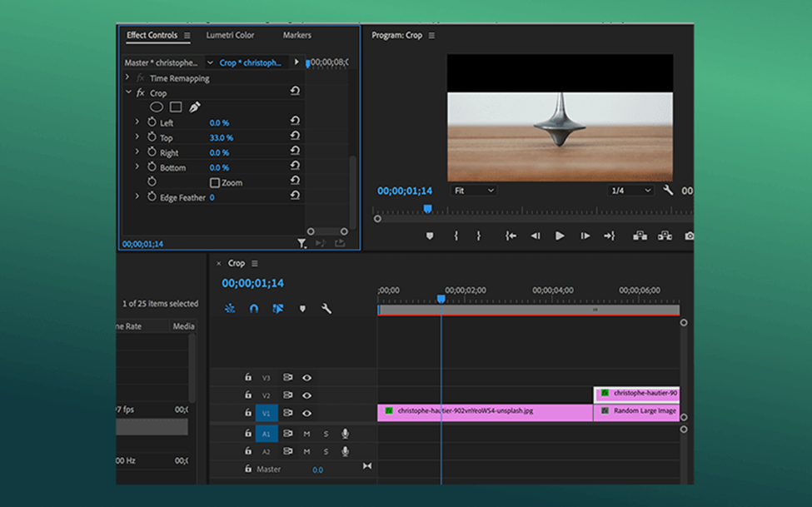The image size is (812, 507).
Task: Open the Program: Crop panel menu
Action: pos(431,36)
